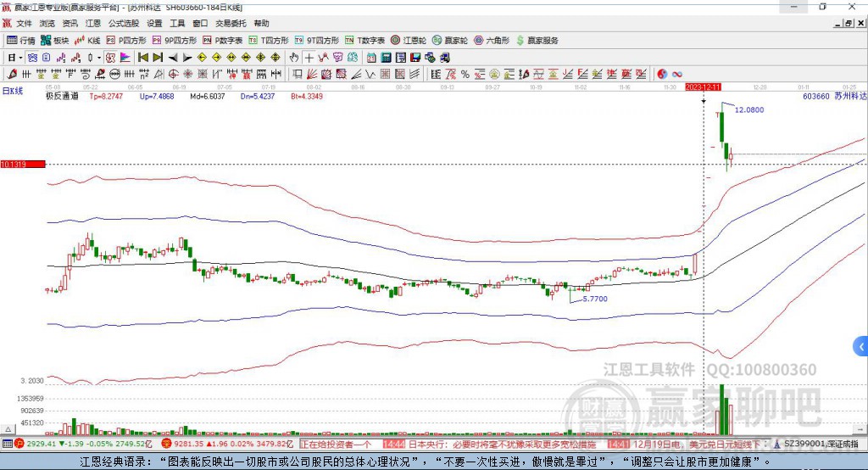Open the T四方形 tool

click(x=269, y=41)
